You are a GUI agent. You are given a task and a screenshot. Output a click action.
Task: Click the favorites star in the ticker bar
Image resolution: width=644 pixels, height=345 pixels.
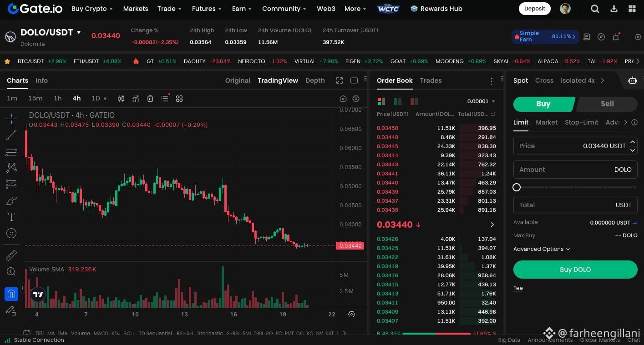[7, 61]
